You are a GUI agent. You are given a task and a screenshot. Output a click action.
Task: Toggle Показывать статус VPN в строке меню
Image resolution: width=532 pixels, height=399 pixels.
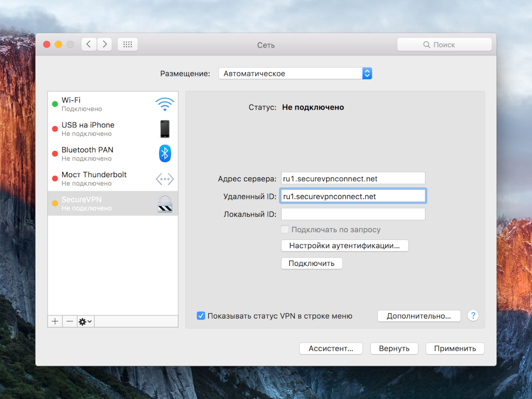tap(201, 316)
